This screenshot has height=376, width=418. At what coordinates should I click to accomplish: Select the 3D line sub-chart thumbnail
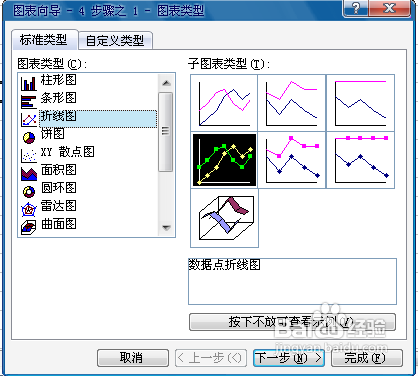[224, 218]
